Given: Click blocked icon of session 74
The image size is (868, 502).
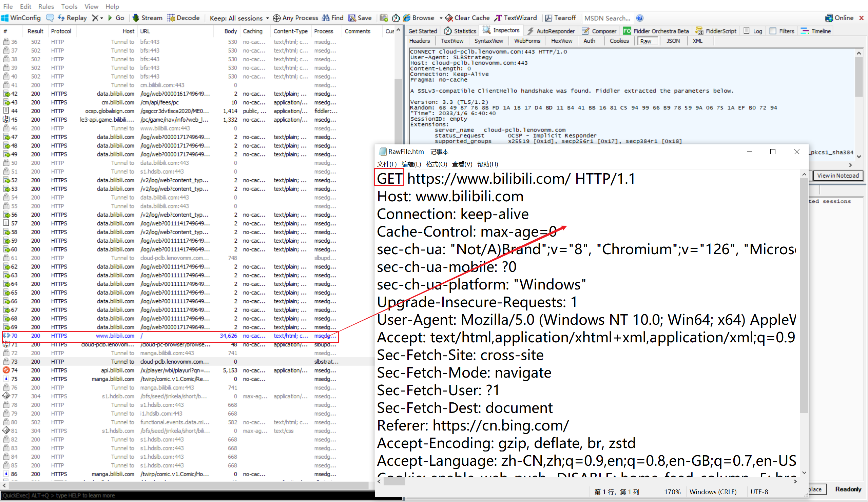Looking at the screenshot, I should (6, 370).
